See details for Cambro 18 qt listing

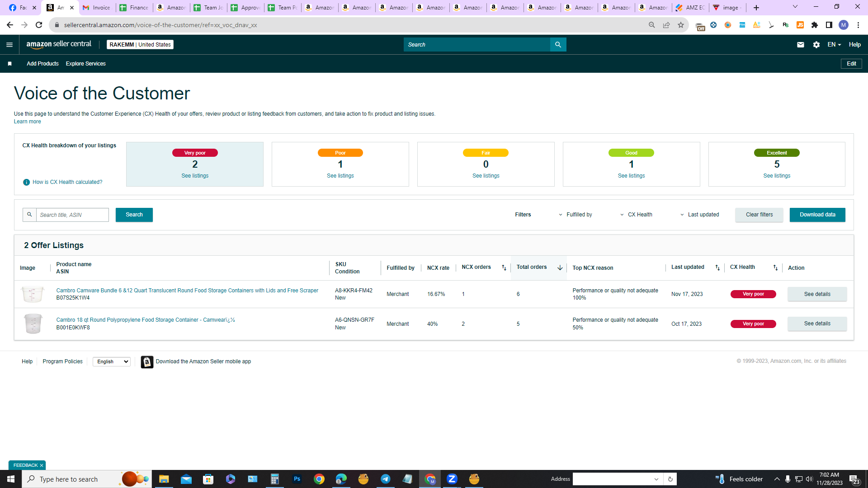point(817,324)
